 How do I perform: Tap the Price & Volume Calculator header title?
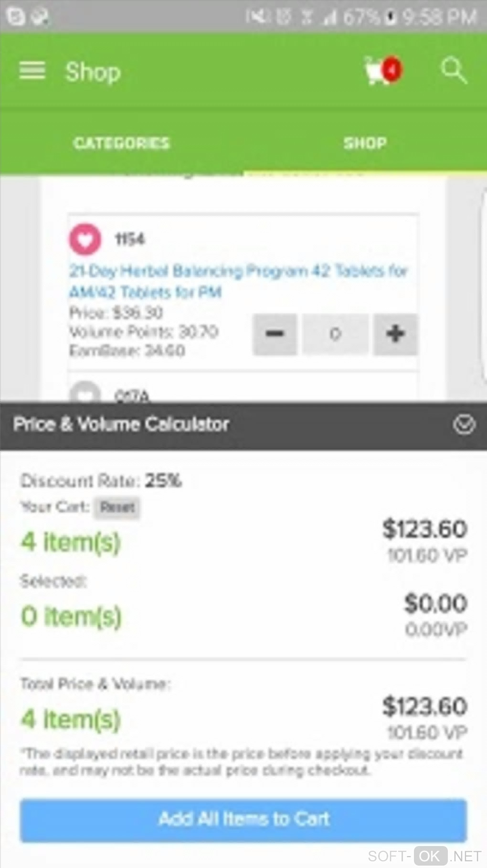[121, 424]
